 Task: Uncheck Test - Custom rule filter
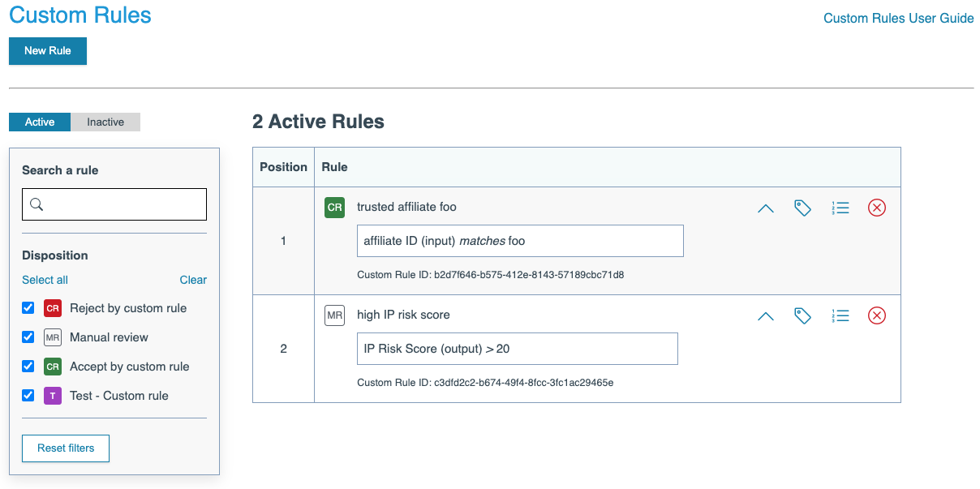(x=28, y=396)
